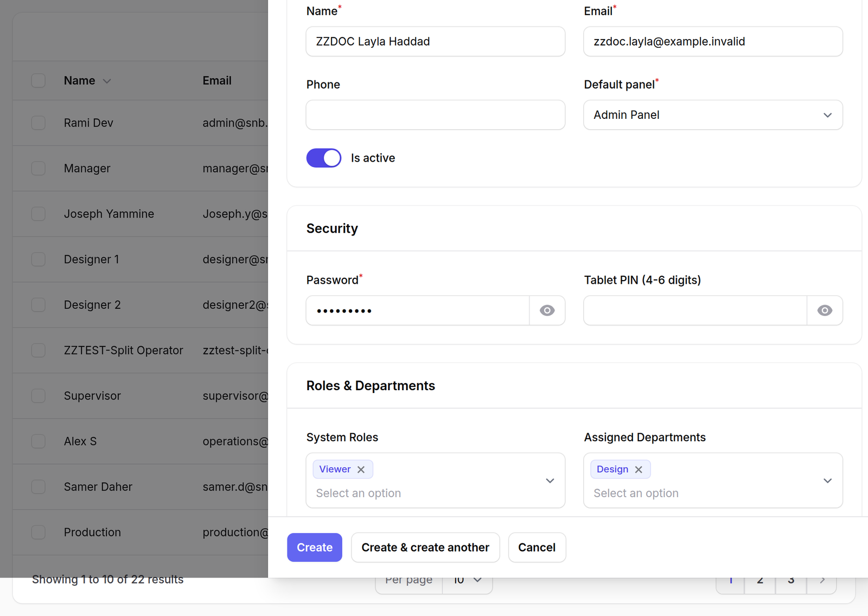Expand the System Roles select chevron
The height and width of the screenshot is (616, 868).
550,481
